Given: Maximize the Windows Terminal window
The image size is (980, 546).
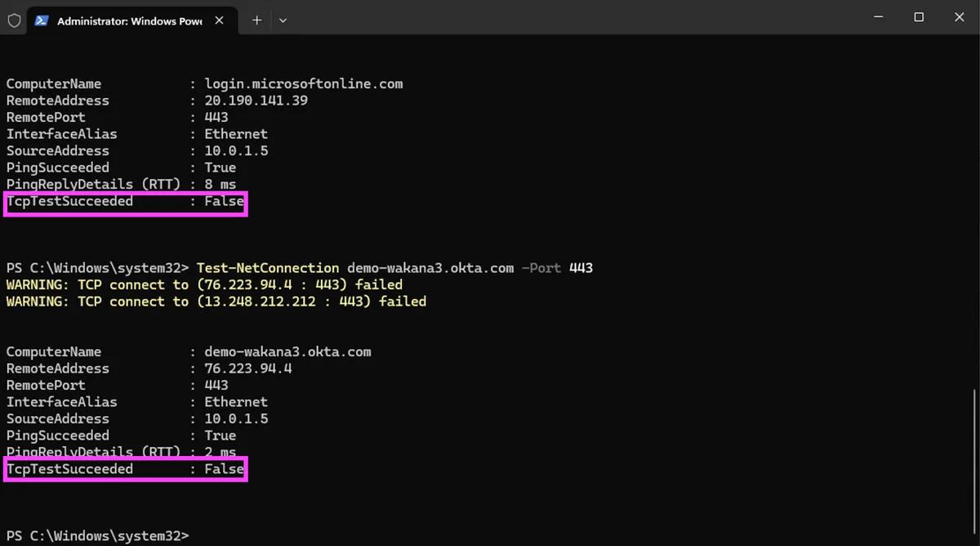Looking at the screenshot, I should 919,17.
